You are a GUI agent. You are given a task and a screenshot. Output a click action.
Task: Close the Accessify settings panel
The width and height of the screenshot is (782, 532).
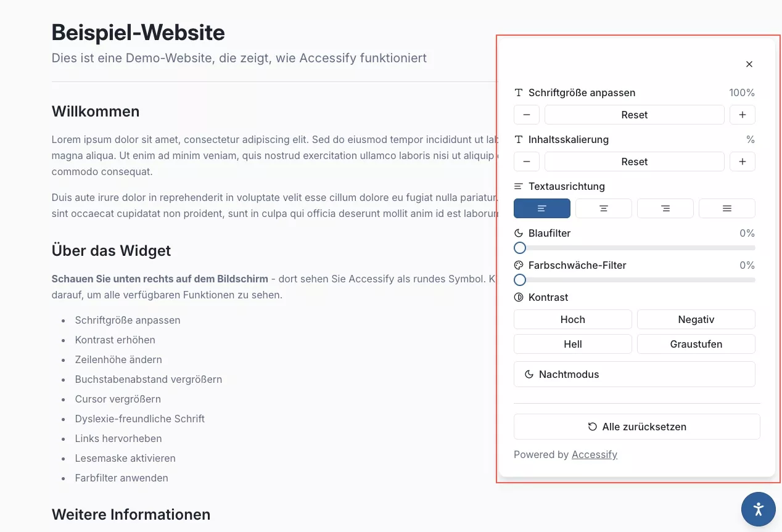[749, 64]
